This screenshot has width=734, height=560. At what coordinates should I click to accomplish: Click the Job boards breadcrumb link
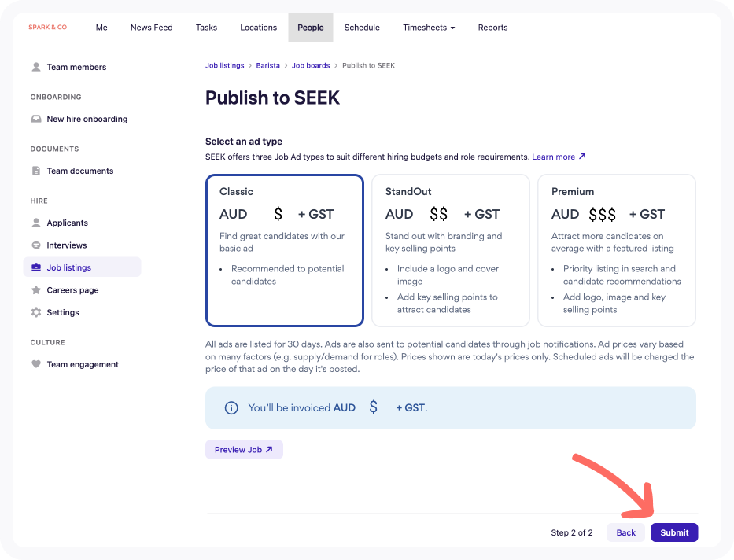point(311,65)
